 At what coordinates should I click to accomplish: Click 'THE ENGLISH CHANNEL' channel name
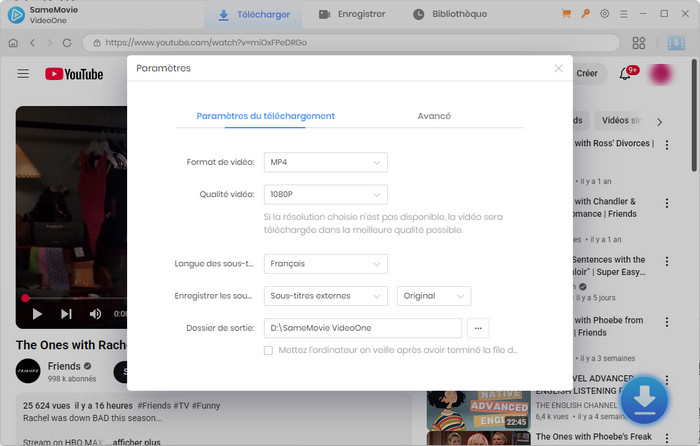[x=577, y=405]
